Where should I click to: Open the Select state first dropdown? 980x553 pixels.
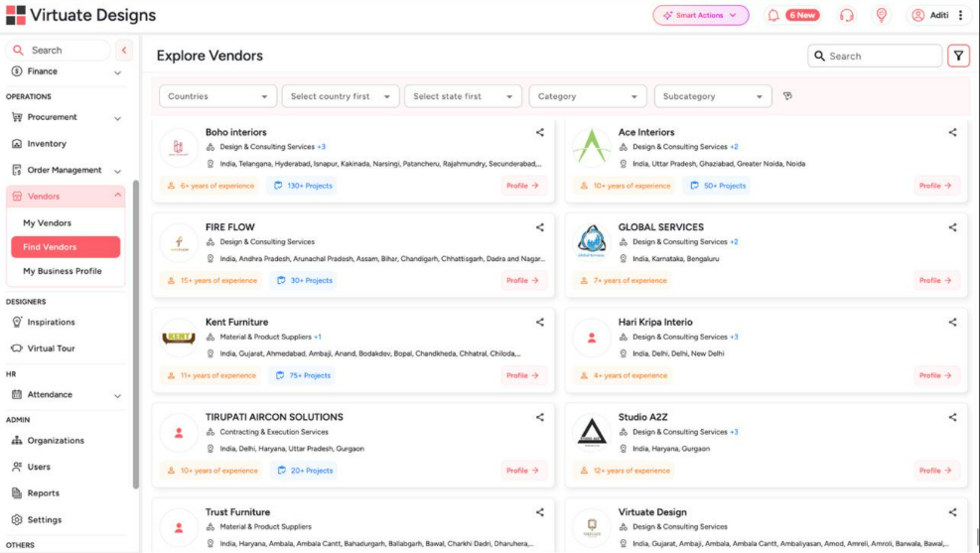463,96
